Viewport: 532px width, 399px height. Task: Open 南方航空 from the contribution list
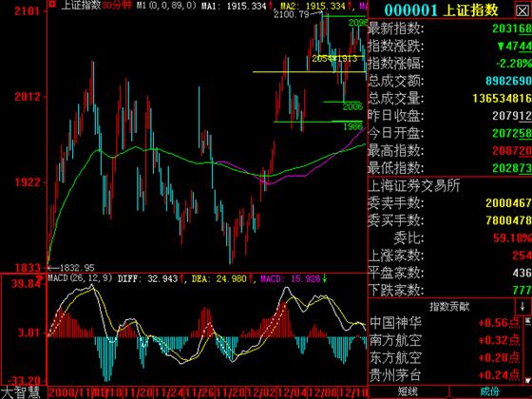[395, 340]
